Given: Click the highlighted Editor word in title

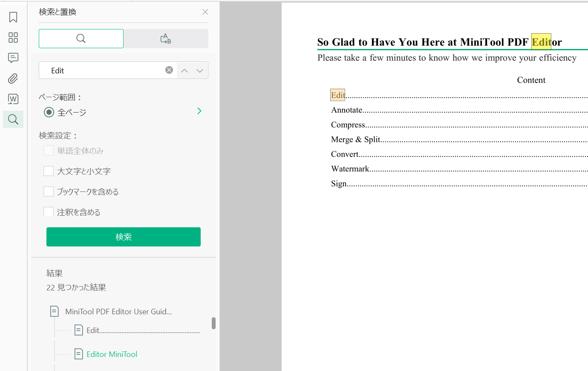Looking at the screenshot, I should 547,42.
